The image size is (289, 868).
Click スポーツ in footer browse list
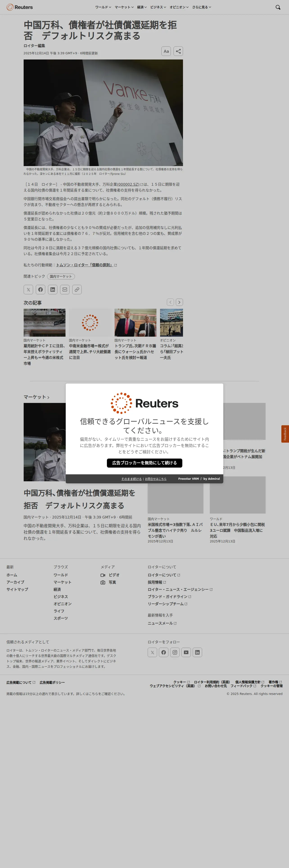pyautogui.click(x=61, y=618)
